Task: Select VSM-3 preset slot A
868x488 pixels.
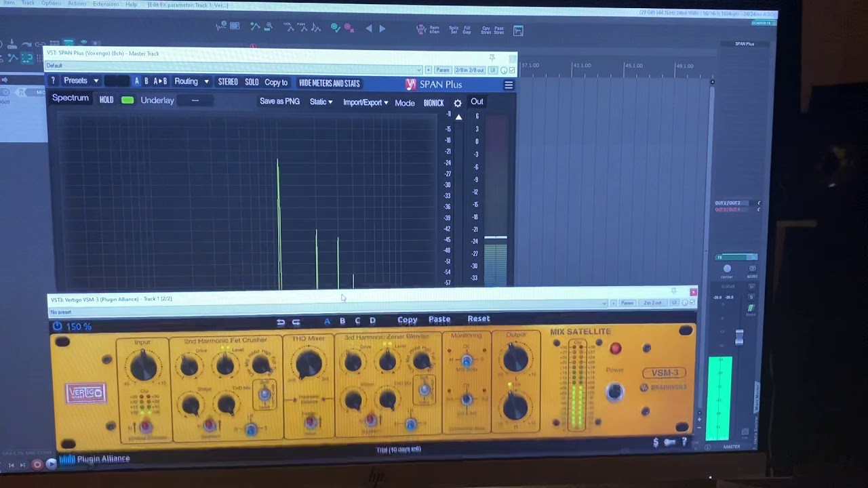Action: pos(327,321)
